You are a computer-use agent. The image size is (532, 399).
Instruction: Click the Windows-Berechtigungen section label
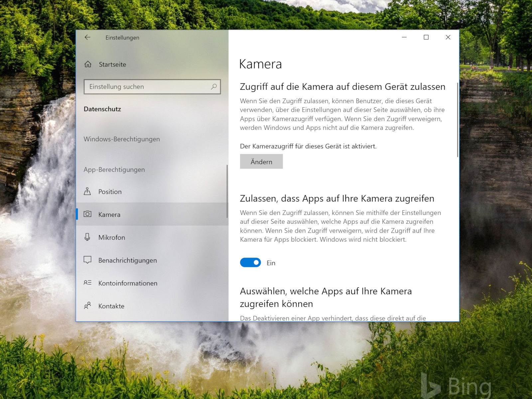122,139
